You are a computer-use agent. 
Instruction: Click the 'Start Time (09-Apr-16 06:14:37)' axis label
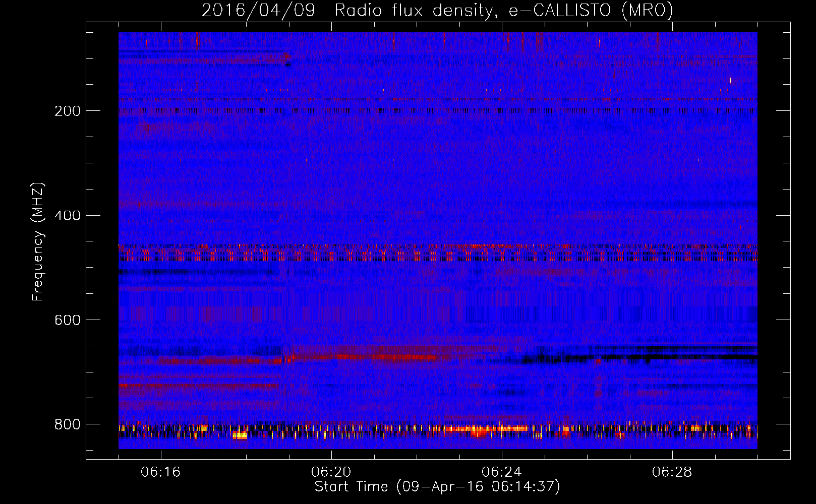point(437,486)
